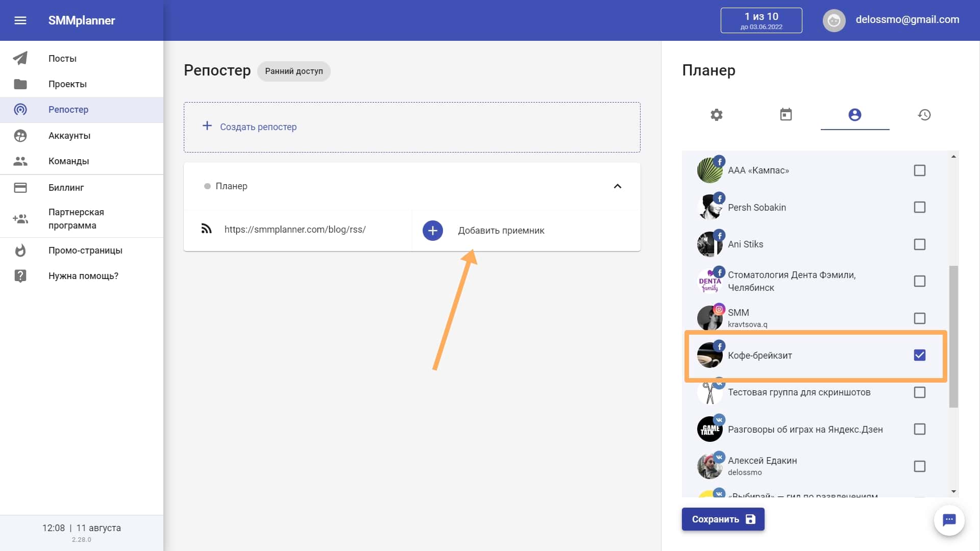Click the scroll down arrow of accounts list

953,492
